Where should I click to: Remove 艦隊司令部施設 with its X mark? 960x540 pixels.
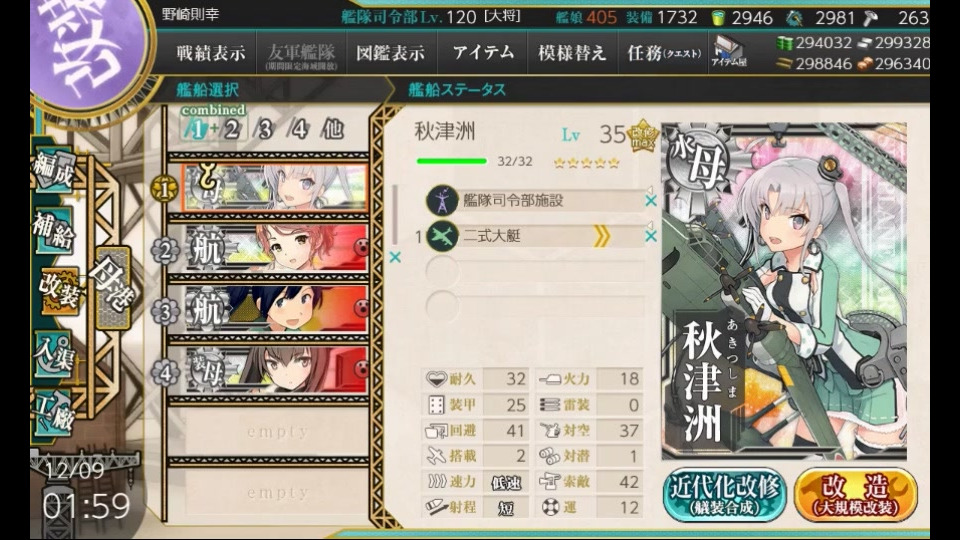coord(651,200)
